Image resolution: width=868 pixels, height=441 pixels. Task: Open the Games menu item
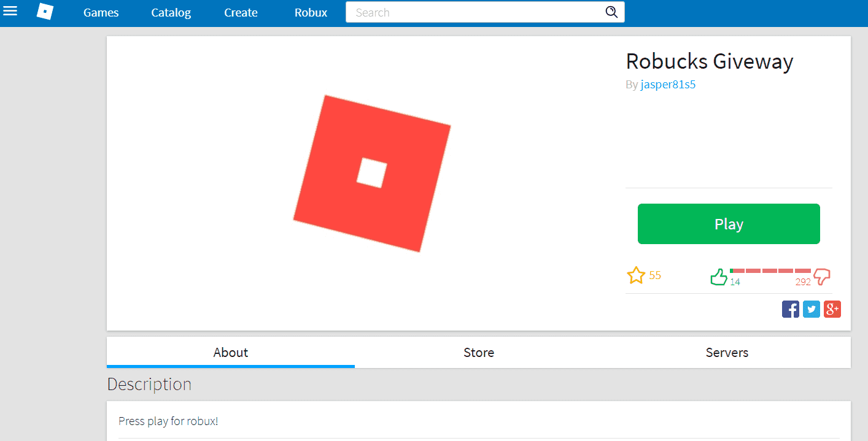pyautogui.click(x=101, y=12)
